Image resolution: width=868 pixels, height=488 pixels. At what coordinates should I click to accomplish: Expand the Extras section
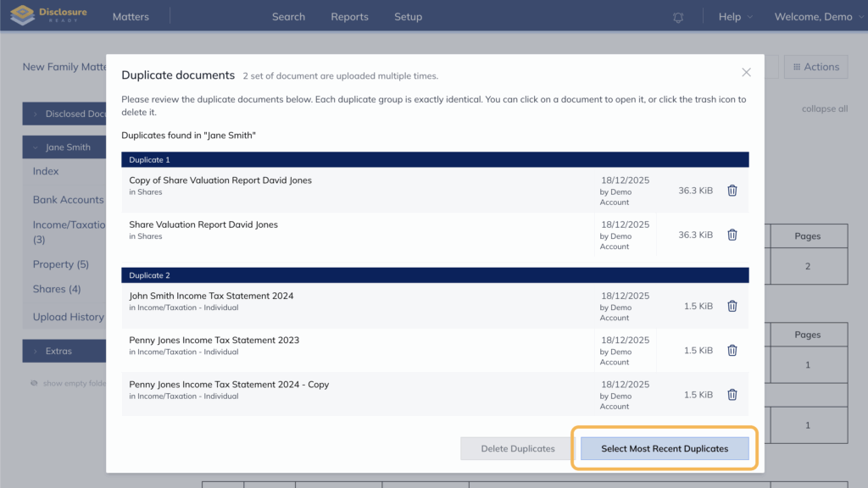[36, 351]
